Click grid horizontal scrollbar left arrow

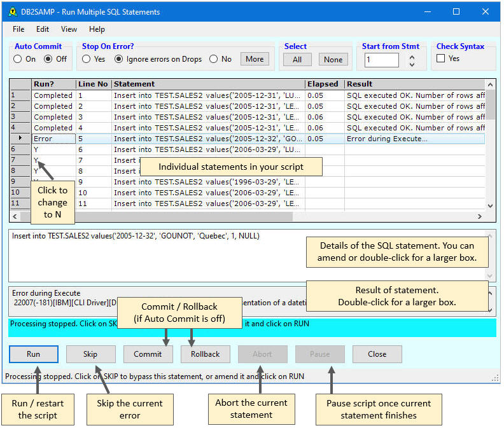point(15,217)
